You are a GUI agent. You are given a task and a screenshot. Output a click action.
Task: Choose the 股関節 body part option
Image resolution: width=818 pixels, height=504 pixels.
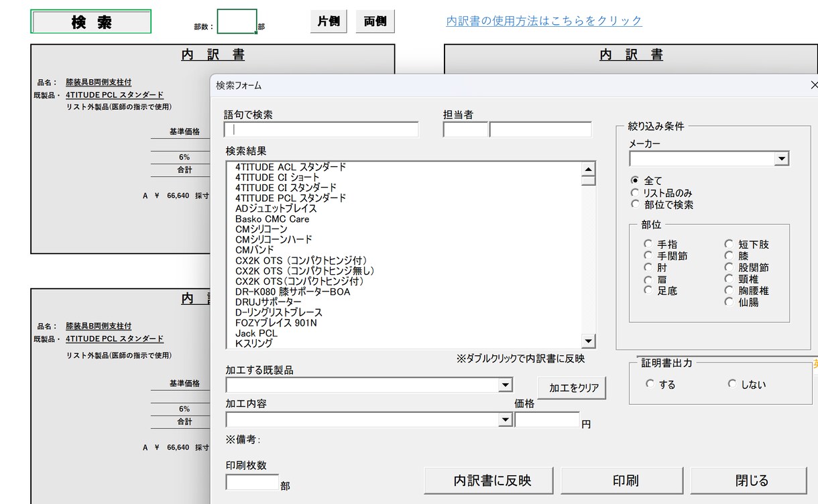point(729,267)
